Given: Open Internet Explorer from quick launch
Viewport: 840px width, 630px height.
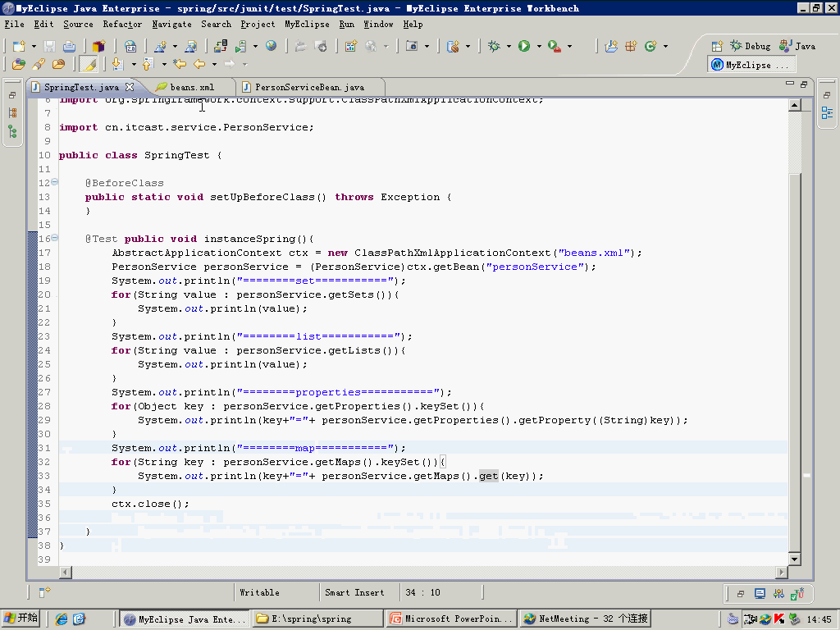Looking at the screenshot, I should (62, 619).
